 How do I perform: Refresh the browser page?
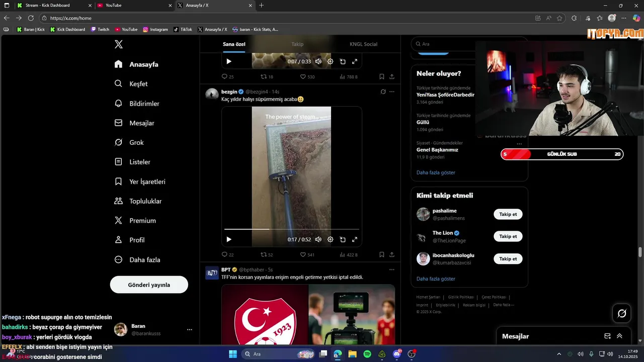click(31, 18)
